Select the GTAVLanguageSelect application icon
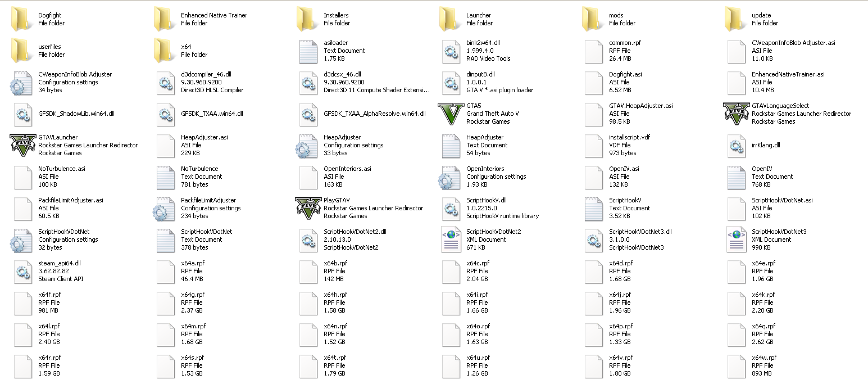Screen dimensions: 868x384 point(736,114)
